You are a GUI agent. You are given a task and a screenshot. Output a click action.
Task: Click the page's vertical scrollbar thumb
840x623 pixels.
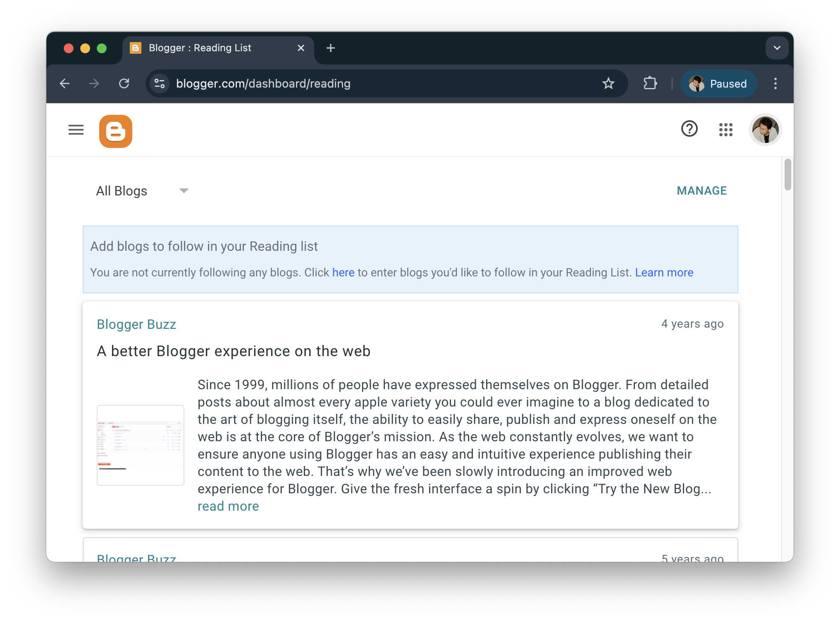pos(787,175)
